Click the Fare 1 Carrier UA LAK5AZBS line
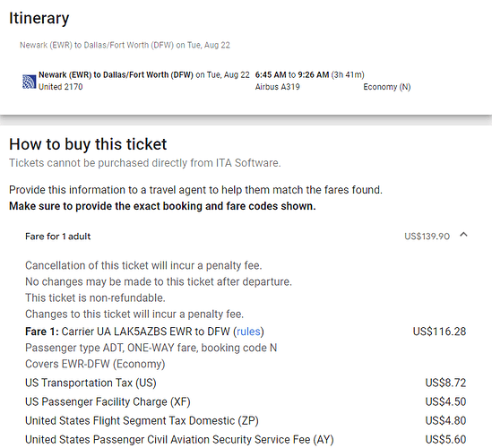The width and height of the screenshot is (492, 448). pos(144,332)
